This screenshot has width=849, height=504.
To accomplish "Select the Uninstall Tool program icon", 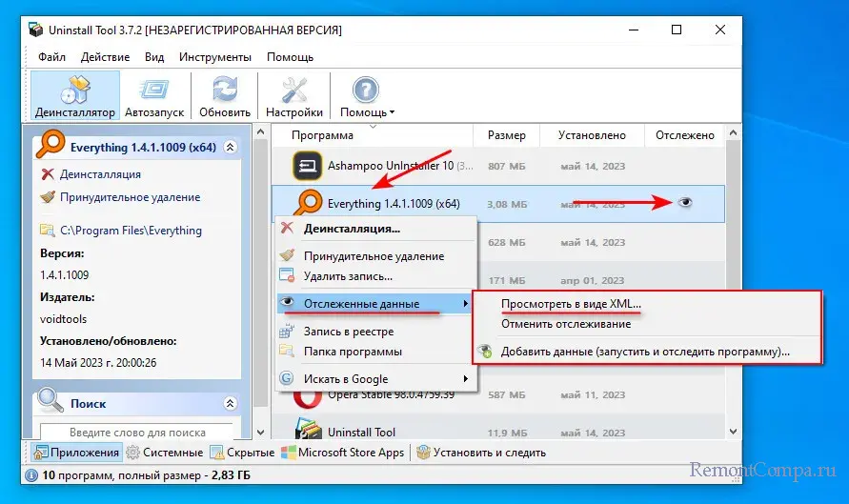I will tap(307, 432).
